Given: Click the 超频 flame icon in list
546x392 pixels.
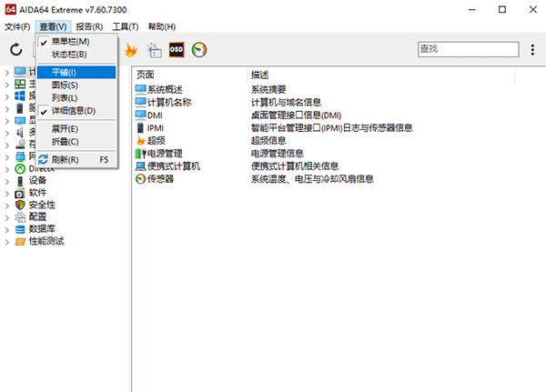Looking at the screenshot, I should coord(141,141).
